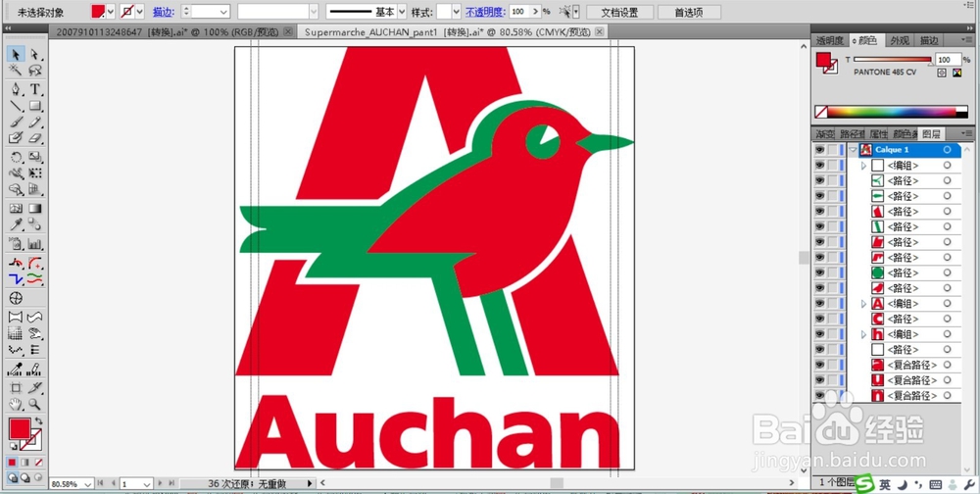The image size is (980, 494).
Task: Select the Rotate tool
Action: [16, 157]
